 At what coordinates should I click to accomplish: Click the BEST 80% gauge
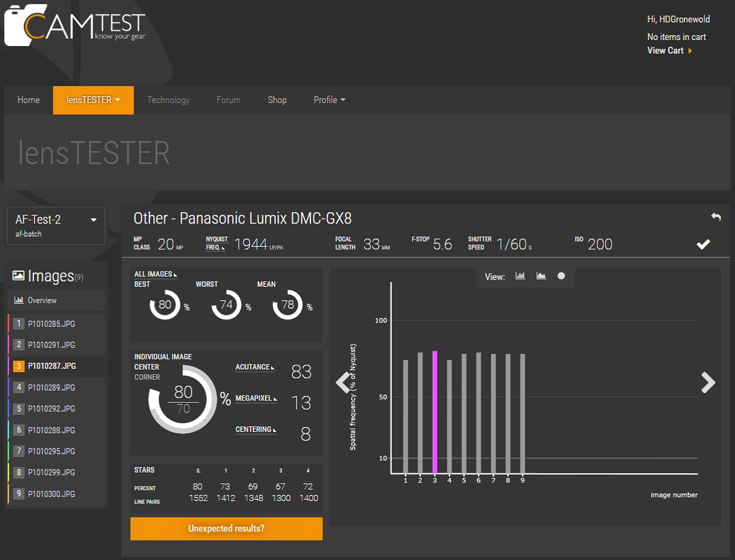(x=165, y=304)
